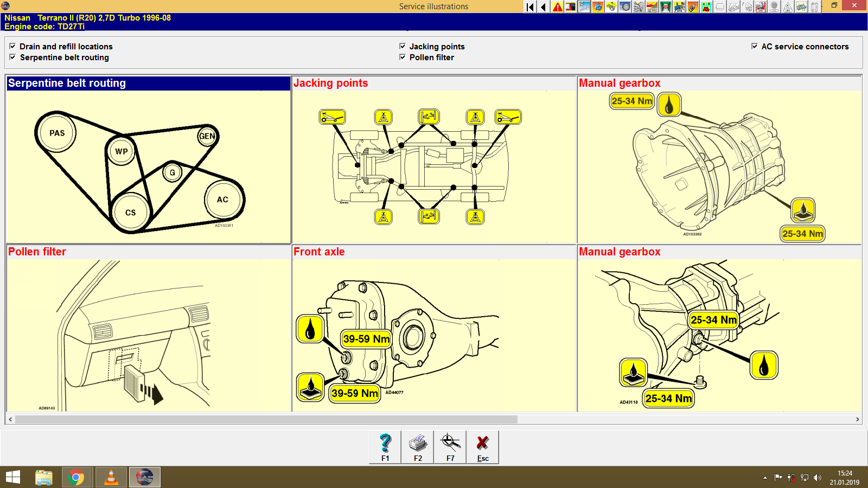Click the red warning triangle toolbar icon

(x=557, y=7)
